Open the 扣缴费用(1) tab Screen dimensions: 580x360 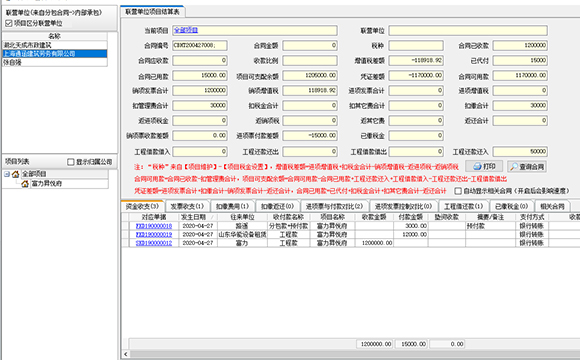pos(232,206)
